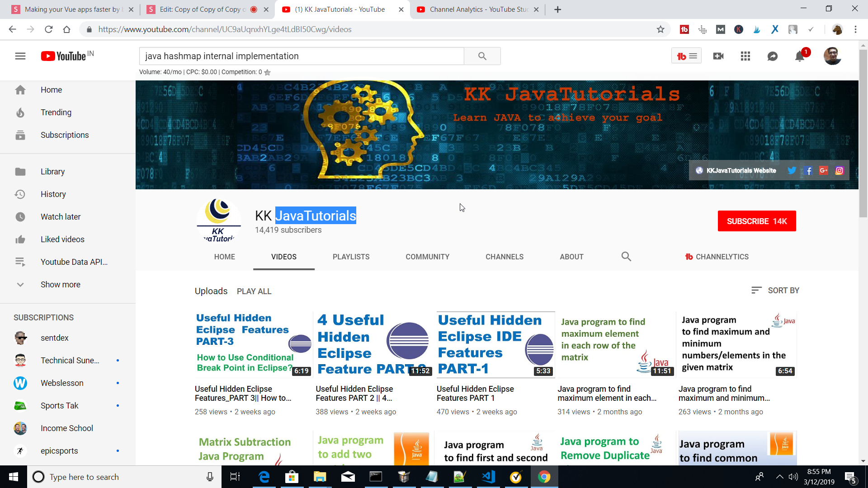Click the red SUBSCRIBE 14K button

pyautogui.click(x=757, y=221)
